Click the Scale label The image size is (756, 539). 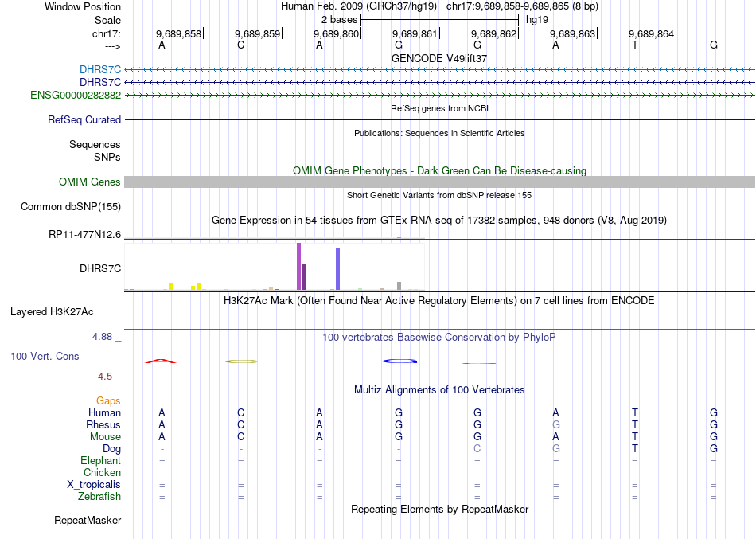tap(108, 20)
